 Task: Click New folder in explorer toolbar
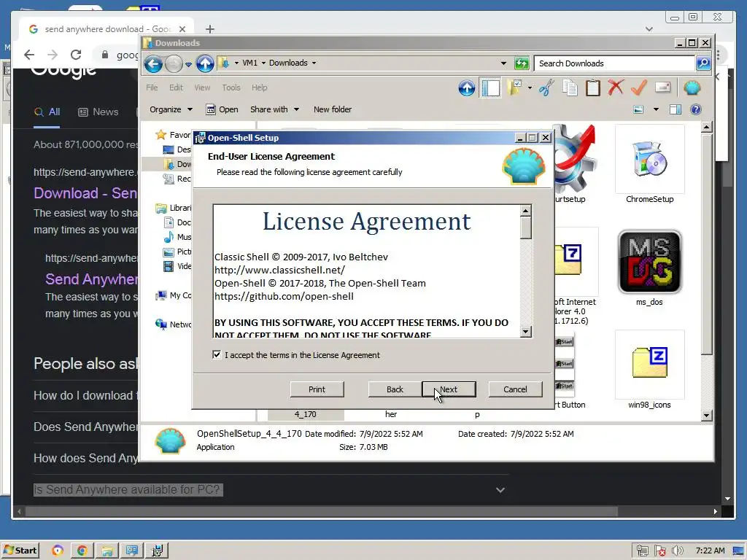333,109
